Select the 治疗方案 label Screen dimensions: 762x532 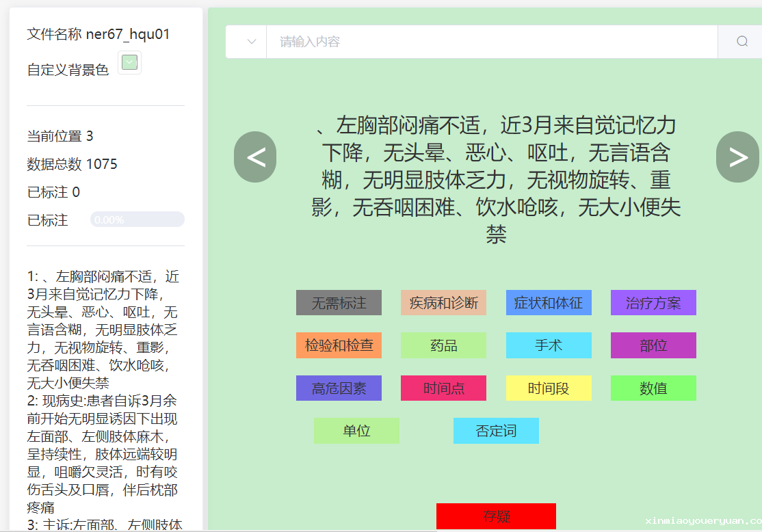click(653, 303)
